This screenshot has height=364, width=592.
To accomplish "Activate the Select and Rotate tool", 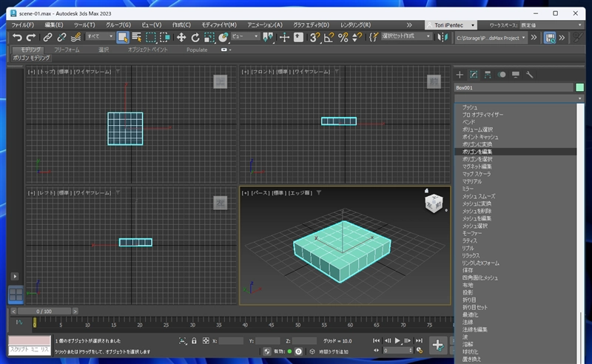I will pos(195,38).
